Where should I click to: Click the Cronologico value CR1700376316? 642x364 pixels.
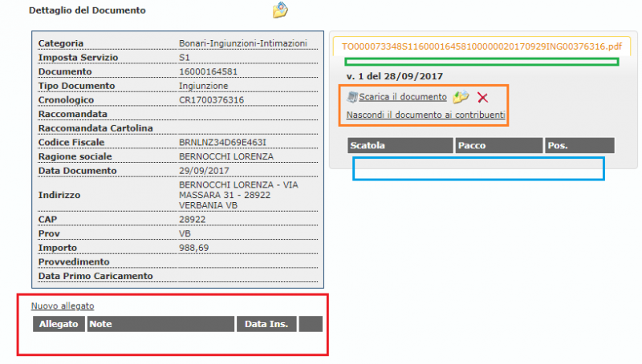pos(211,99)
